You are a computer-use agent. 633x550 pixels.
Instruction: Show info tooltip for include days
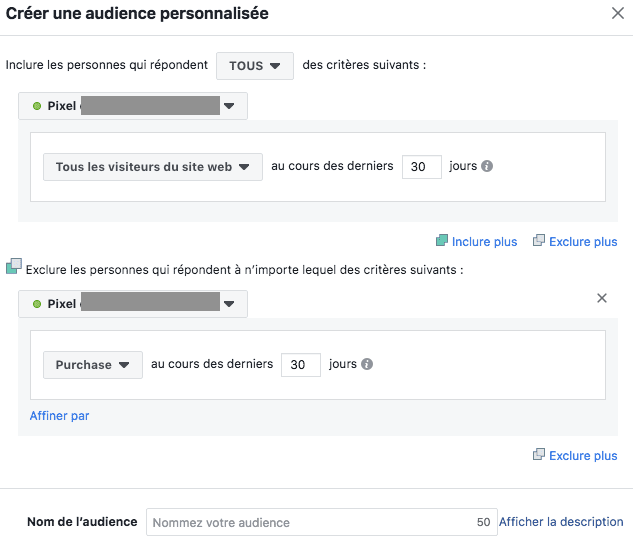click(488, 166)
